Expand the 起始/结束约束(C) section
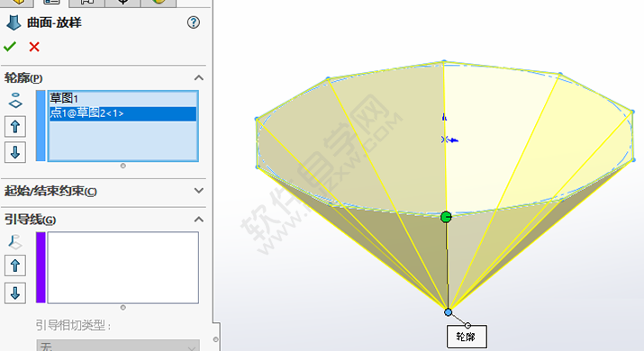 click(x=199, y=191)
